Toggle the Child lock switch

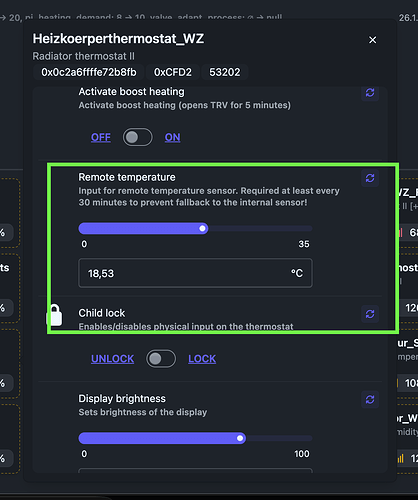(161, 359)
